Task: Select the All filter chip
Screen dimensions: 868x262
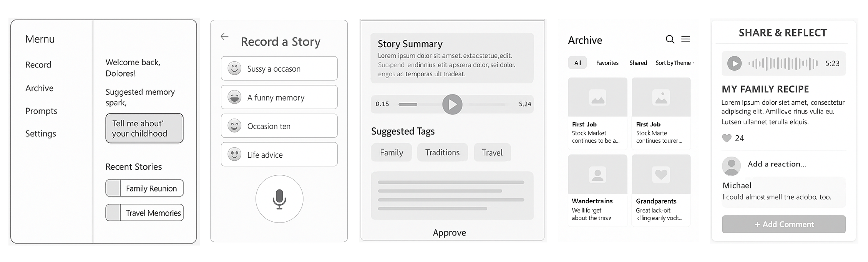Action: (578, 63)
